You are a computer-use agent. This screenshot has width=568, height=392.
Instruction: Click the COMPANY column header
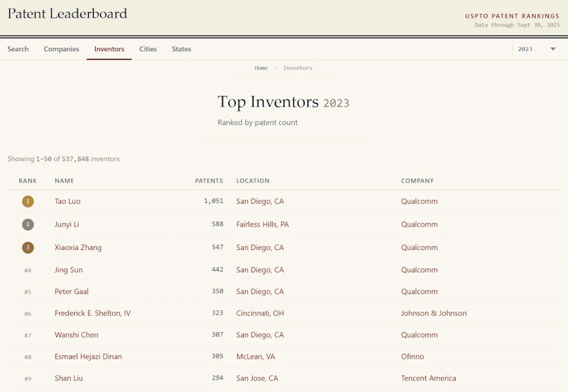pos(417,181)
